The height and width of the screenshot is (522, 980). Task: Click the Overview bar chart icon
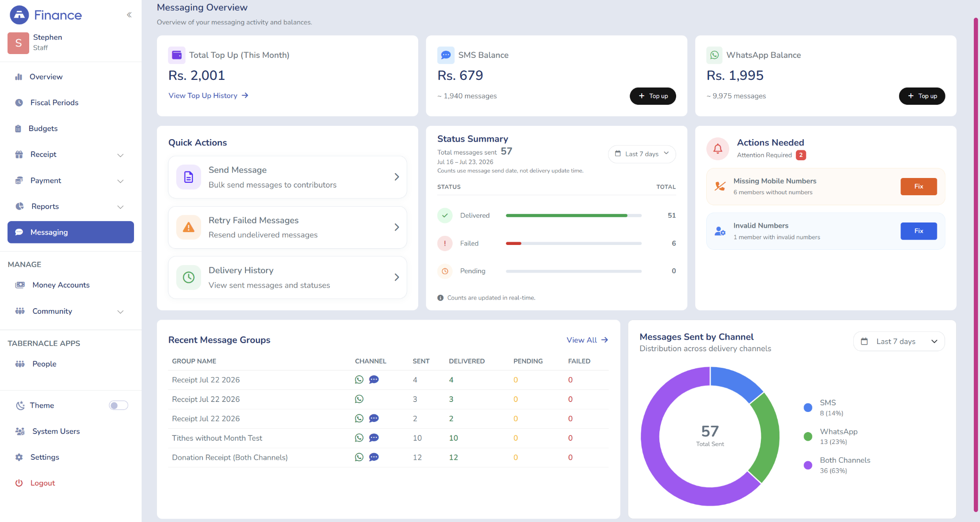coord(19,77)
